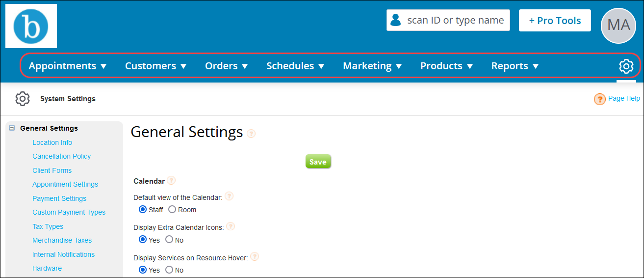Click help icon for Display Services on Resource Hover
The width and height of the screenshot is (644, 278).
(x=255, y=257)
